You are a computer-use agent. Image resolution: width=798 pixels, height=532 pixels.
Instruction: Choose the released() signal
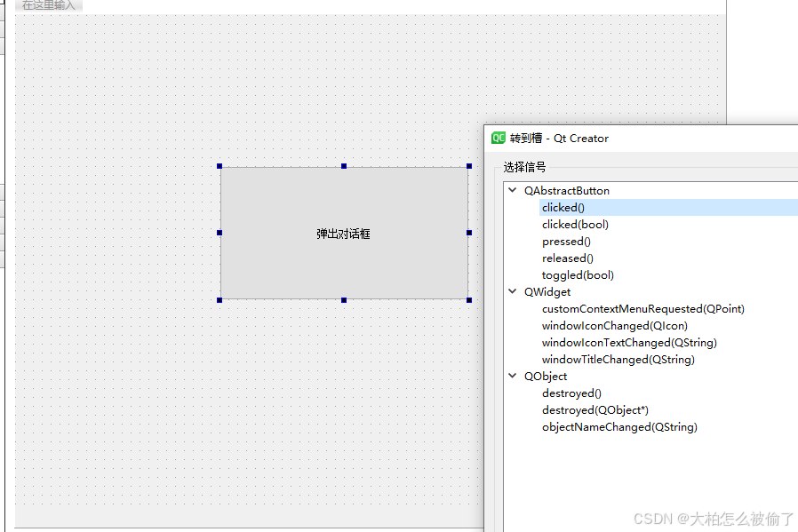click(568, 258)
